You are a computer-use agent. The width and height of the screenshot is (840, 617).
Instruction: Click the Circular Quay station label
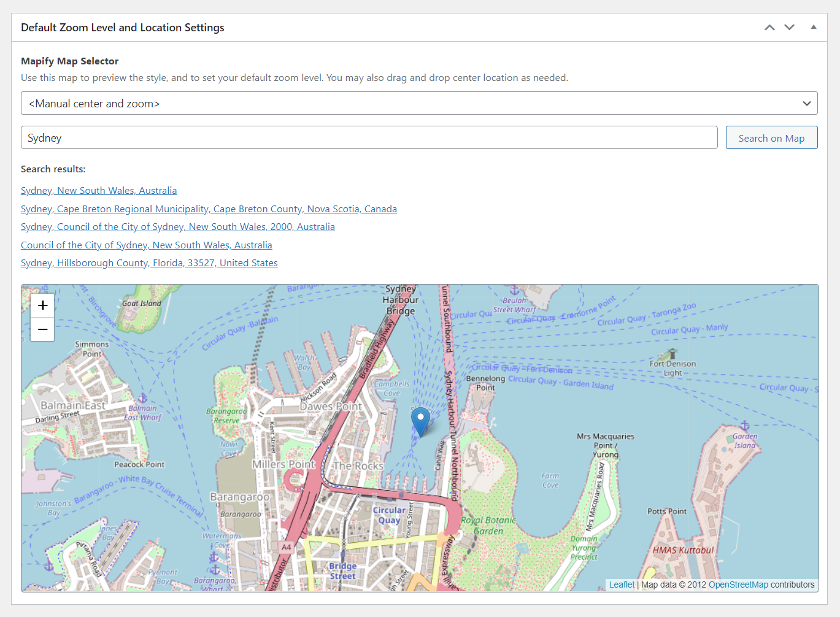(389, 515)
